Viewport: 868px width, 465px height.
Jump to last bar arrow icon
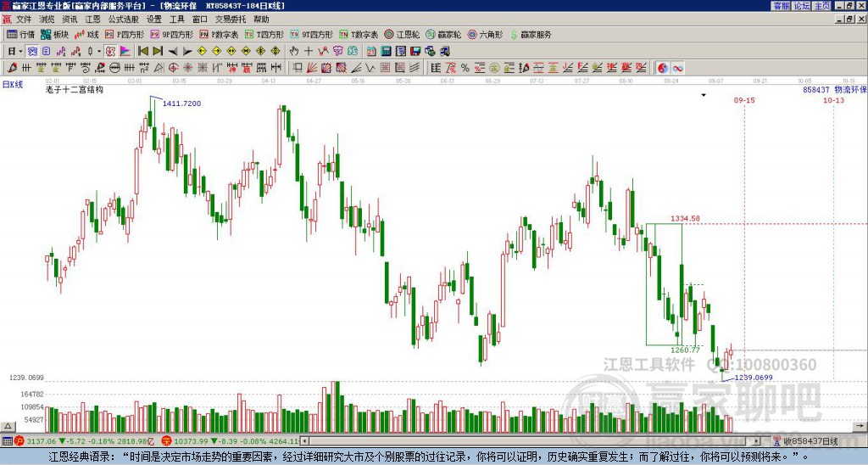coord(157,51)
